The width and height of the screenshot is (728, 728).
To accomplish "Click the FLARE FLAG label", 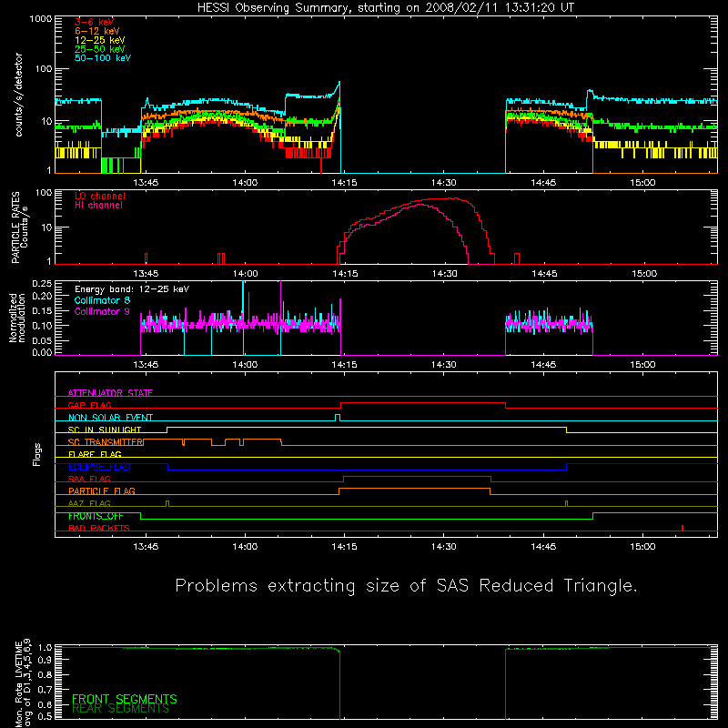I will [95, 454].
